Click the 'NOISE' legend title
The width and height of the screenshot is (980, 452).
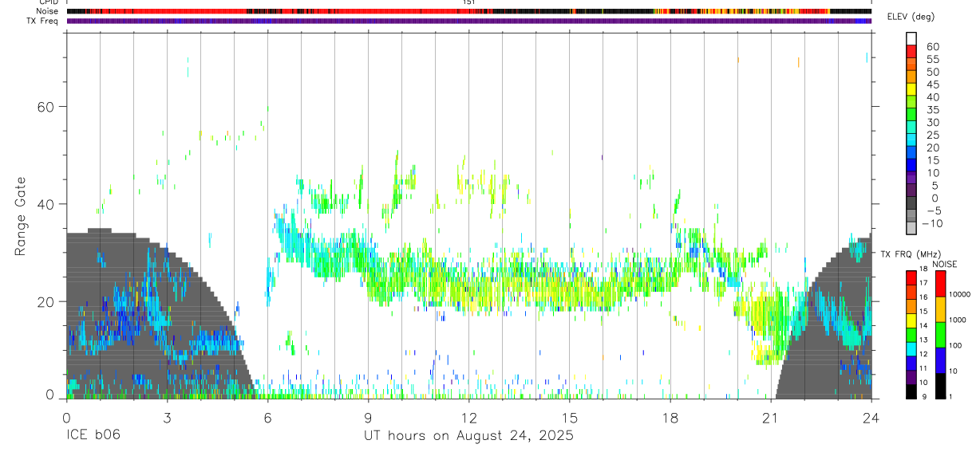click(x=944, y=264)
